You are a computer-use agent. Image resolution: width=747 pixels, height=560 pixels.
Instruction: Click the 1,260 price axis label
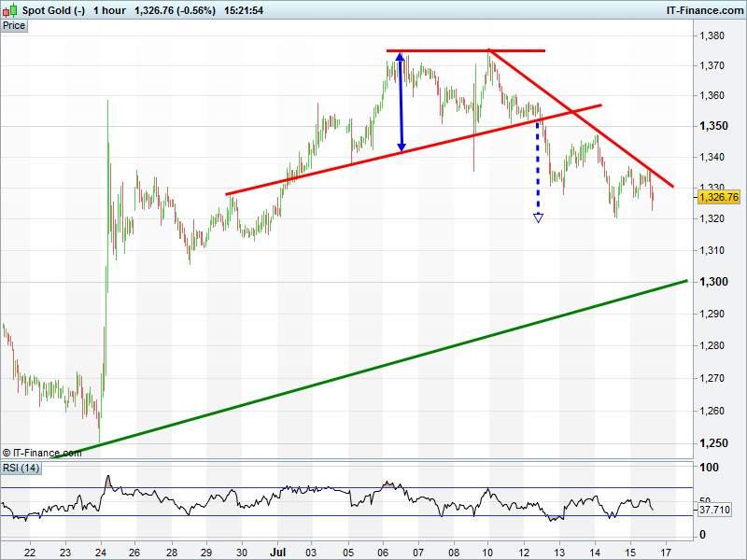coord(712,411)
